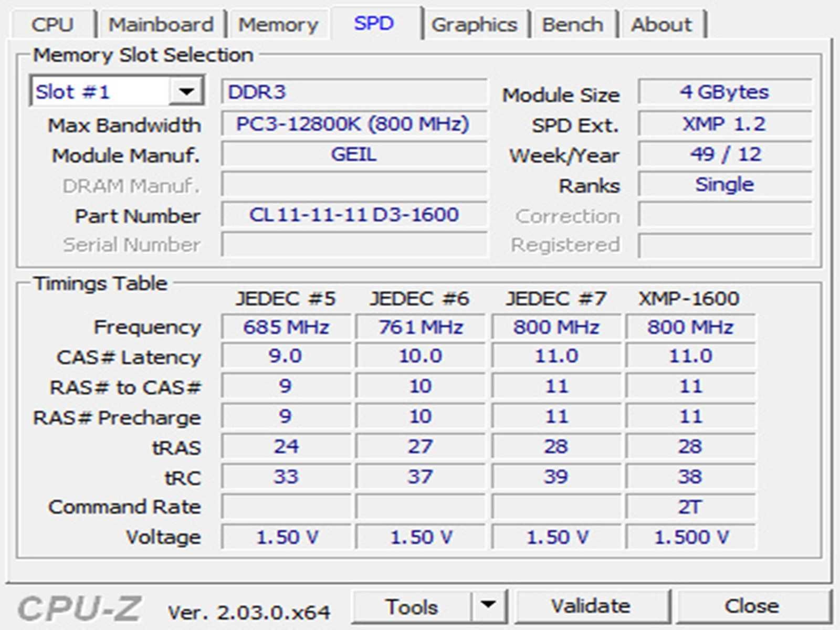Click the 685 MHz frequency cell

[x=286, y=327]
